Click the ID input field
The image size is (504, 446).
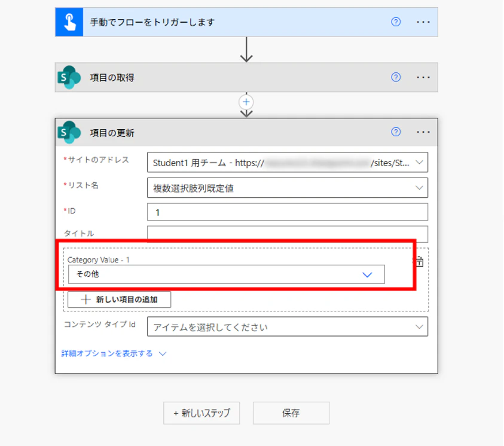[288, 212]
